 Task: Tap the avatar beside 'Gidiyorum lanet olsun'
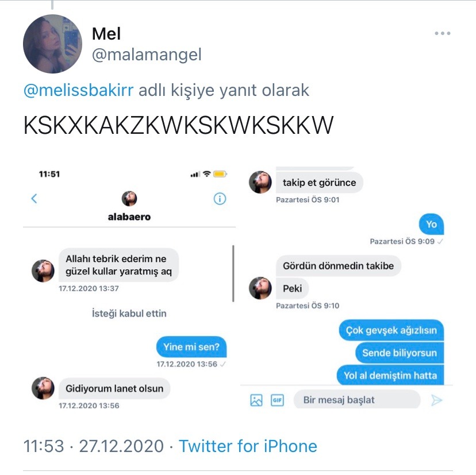(43, 388)
